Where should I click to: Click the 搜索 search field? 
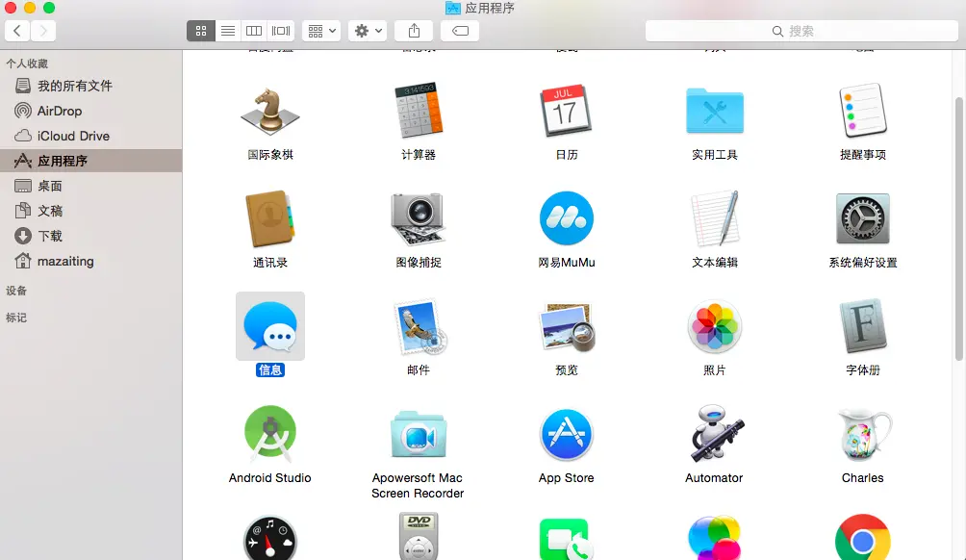pos(801,31)
